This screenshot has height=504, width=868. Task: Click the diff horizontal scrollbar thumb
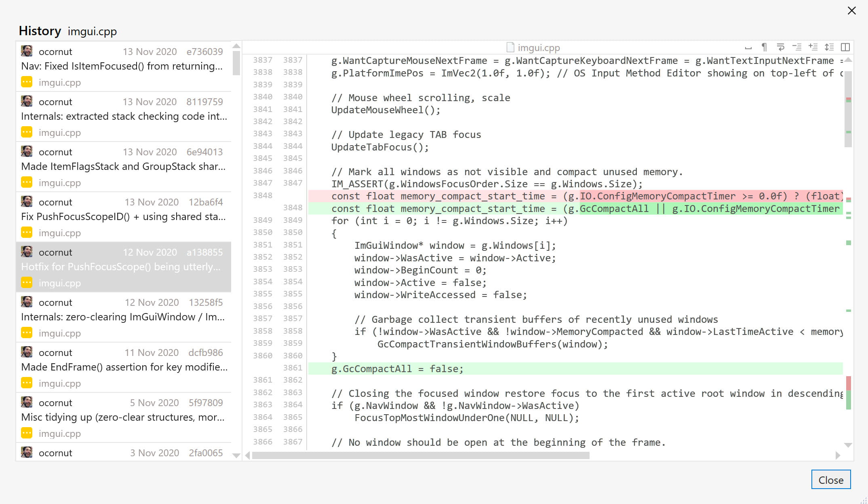pos(420,455)
